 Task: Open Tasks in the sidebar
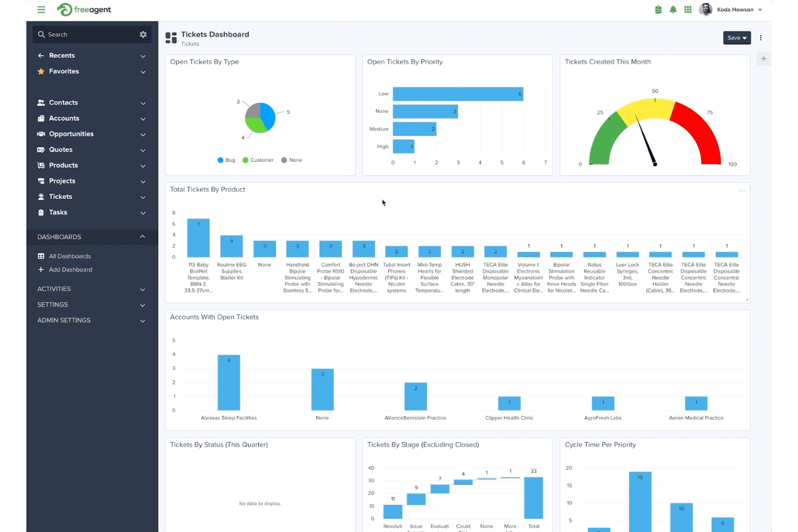[x=58, y=212]
